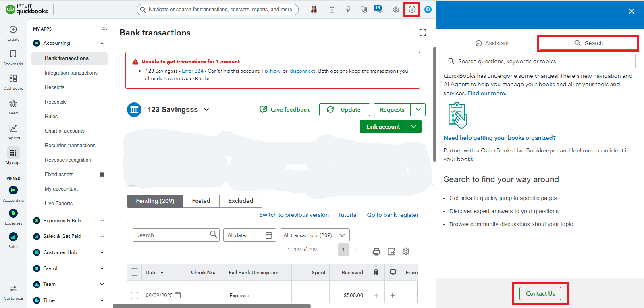Open My apps grid icon
This screenshot has width=644, height=308.
13,153
